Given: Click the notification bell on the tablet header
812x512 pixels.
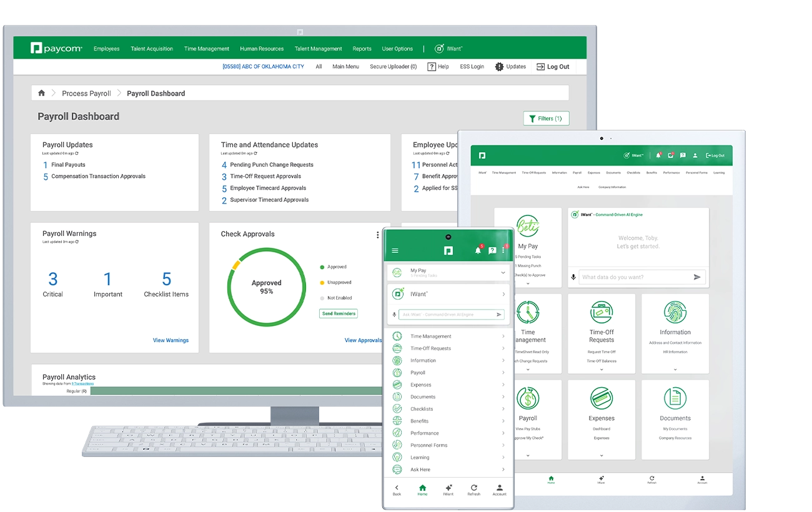Looking at the screenshot, I should point(658,155).
